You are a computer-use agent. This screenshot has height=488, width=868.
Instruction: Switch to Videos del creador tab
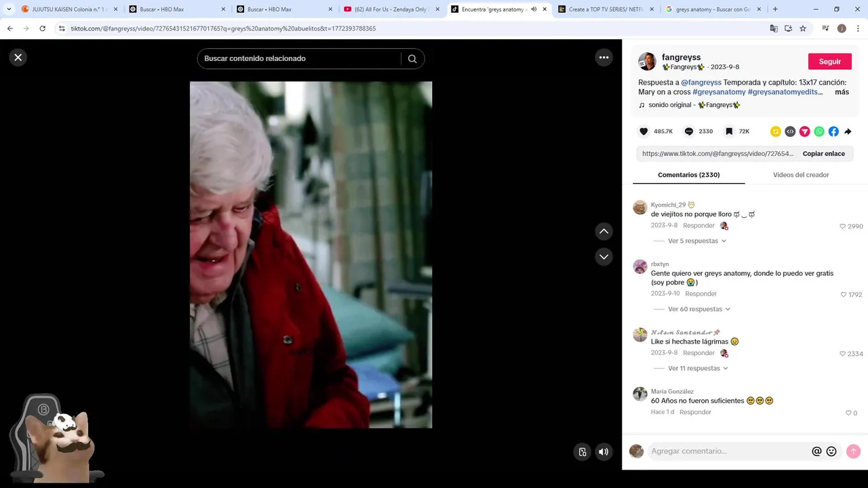[x=801, y=175]
